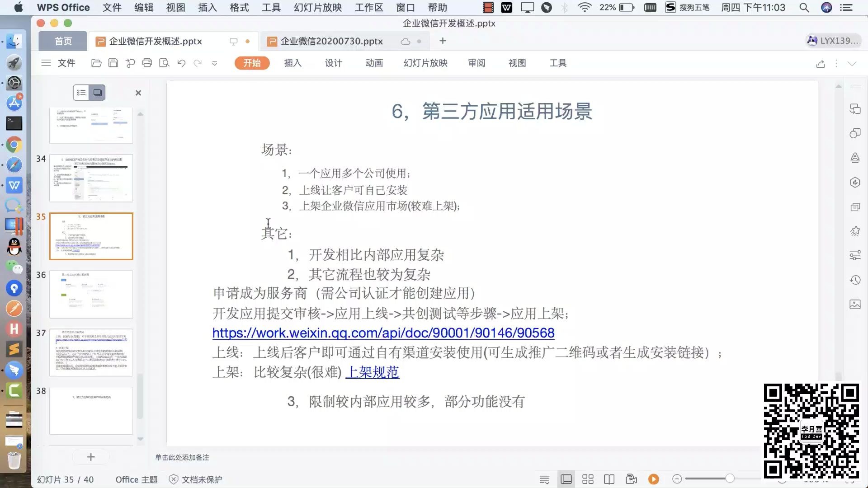This screenshot has width=868, height=488.
Task: Select the 设计 ribbon tab
Action: pyautogui.click(x=333, y=63)
